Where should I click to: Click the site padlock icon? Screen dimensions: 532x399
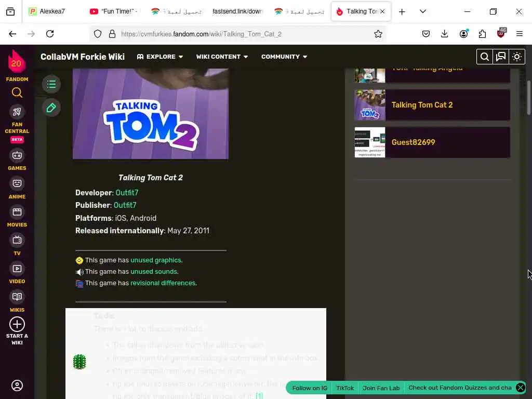[x=112, y=34]
